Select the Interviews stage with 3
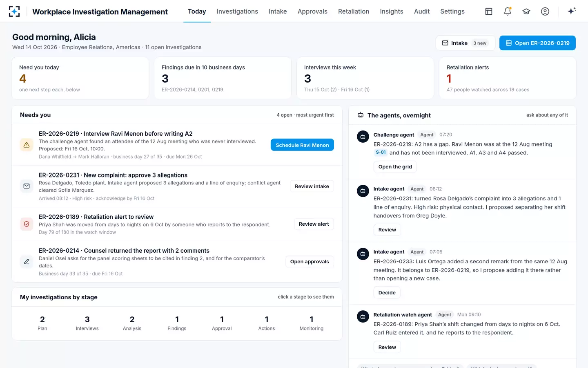The width and height of the screenshot is (588, 368). (87, 323)
